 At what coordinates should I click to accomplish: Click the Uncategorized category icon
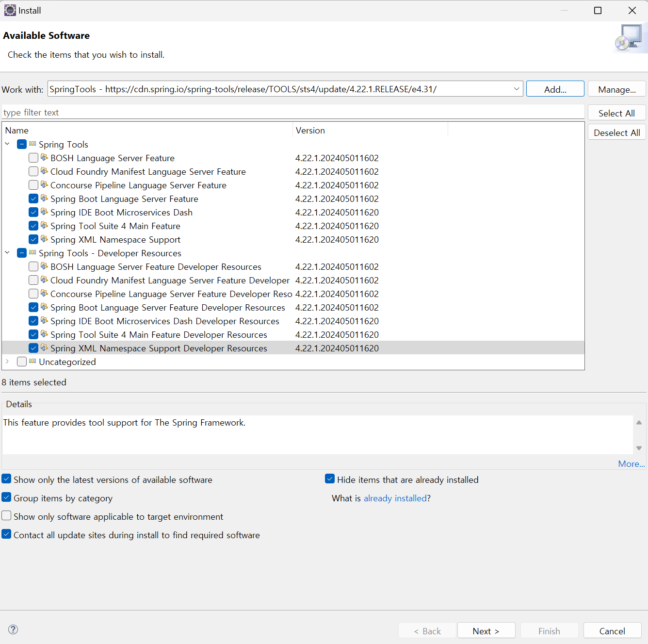32,362
